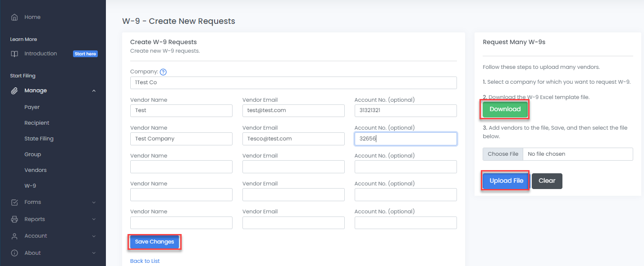Click the Reports printer icon
The height and width of the screenshot is (266, 644).
pos(14,219)
